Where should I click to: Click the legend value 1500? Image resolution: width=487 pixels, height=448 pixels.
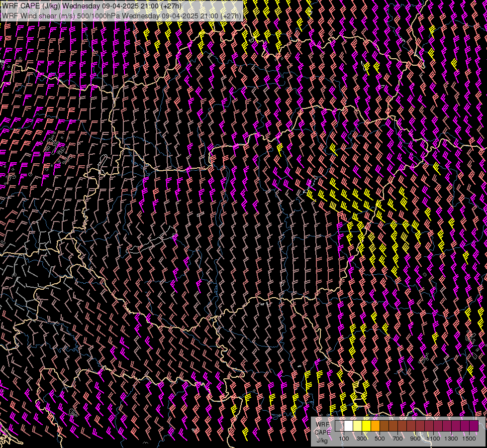tap(469, 439)
